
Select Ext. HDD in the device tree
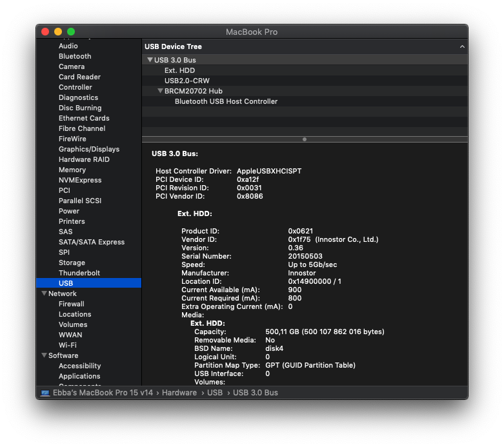pyautogui.click(x=305, y=70)
